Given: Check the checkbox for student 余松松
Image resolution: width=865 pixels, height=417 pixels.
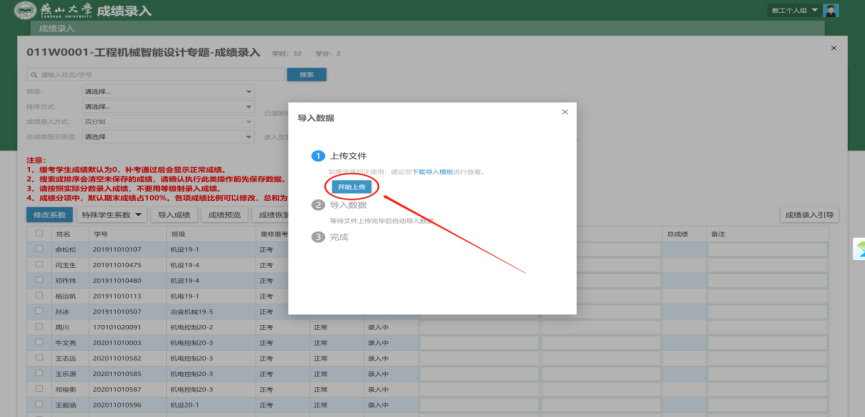Looking at the screenshot, I should 38,249.
